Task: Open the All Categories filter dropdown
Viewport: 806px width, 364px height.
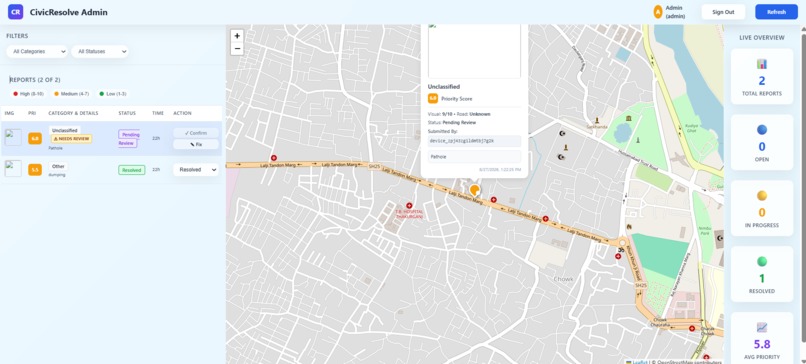Action: (x=37, y=51)
